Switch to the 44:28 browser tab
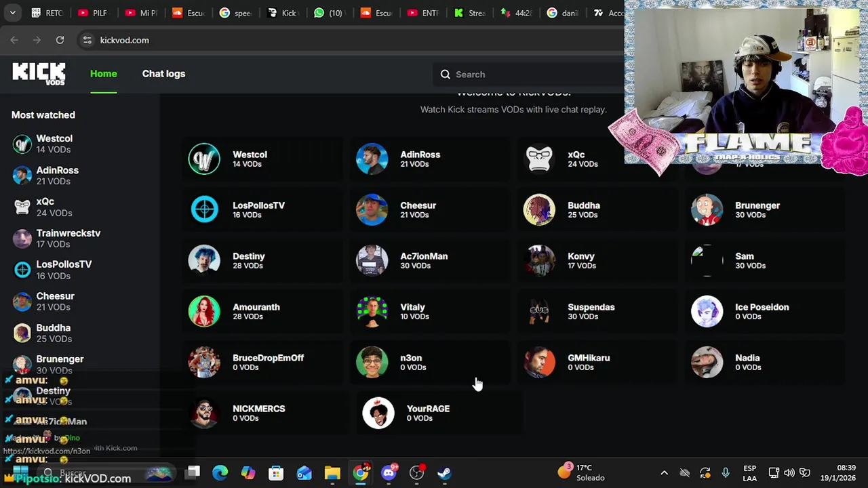 [x=516, y=13]
